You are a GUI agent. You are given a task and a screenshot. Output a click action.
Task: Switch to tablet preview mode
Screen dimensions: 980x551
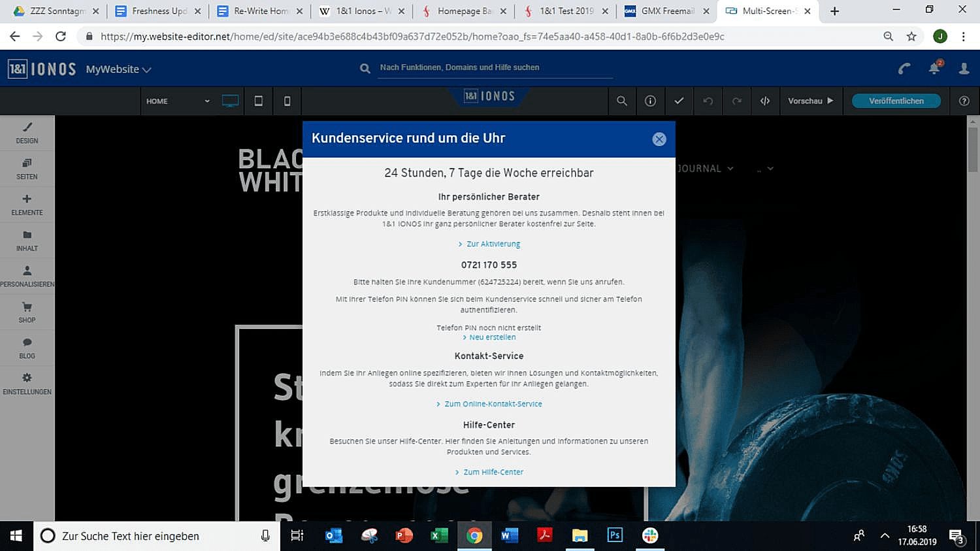tap(259, 101)
